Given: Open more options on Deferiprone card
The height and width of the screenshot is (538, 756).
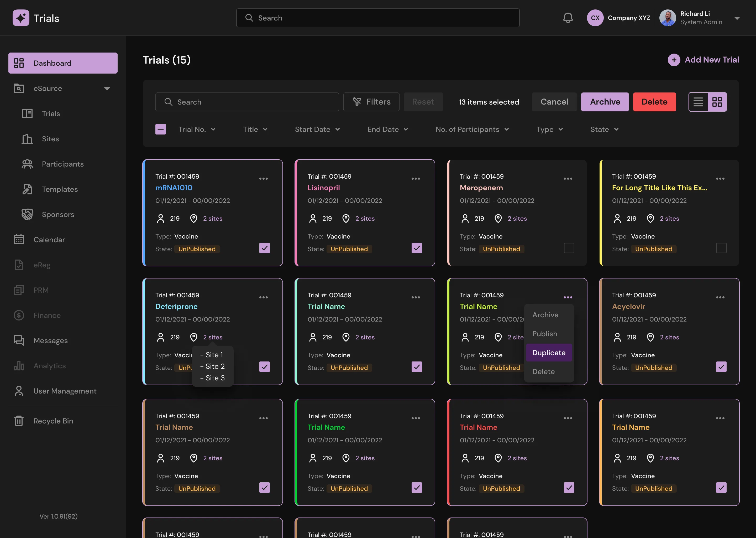Looking at the screenshot, I should tap(264, 297).
